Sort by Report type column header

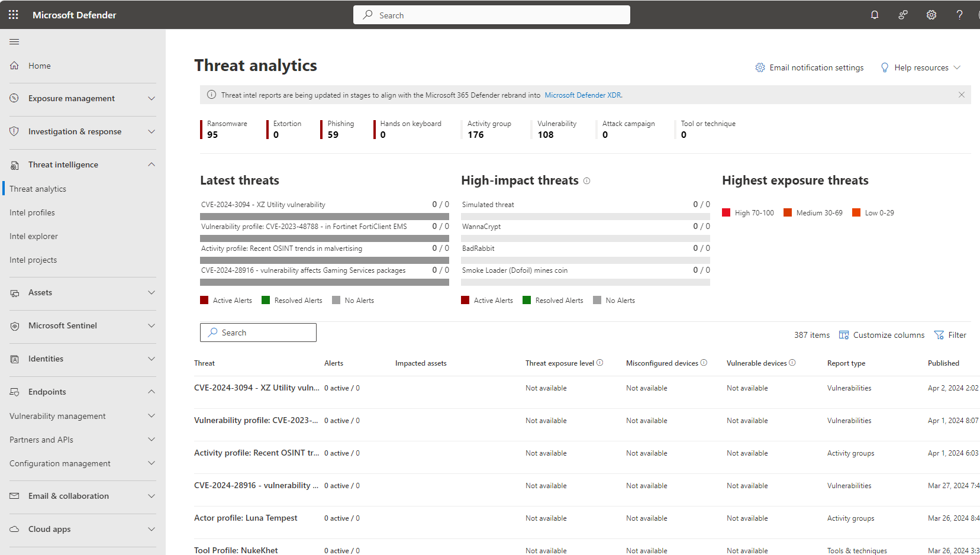(x=846, y=363)
